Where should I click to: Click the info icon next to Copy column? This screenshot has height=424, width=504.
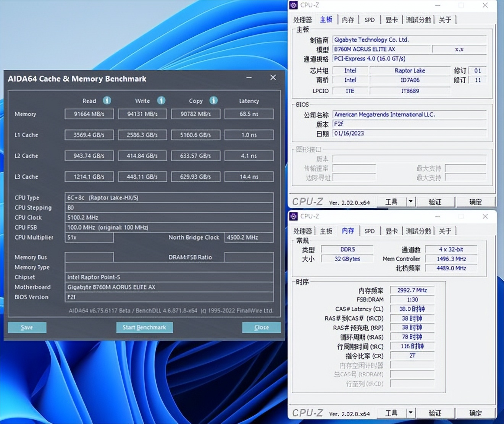213,100
